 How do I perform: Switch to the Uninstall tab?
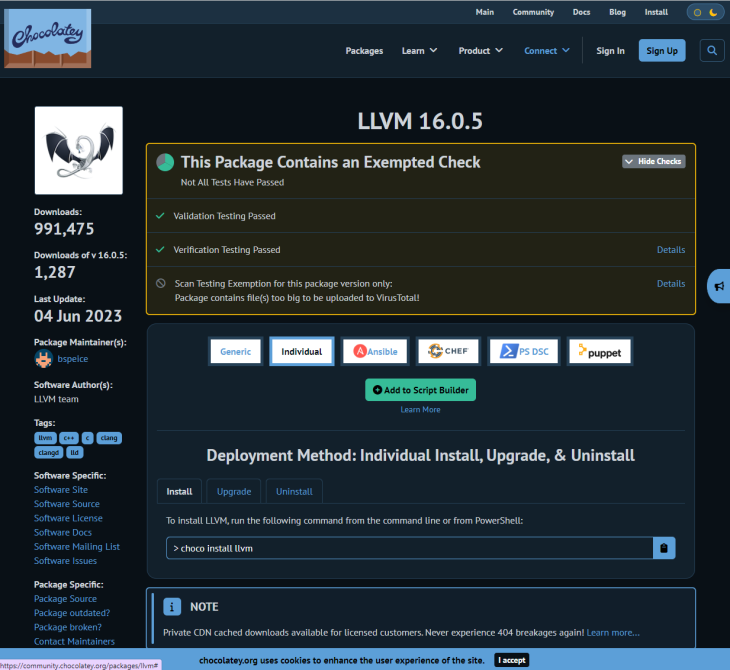tap(294, 491)
